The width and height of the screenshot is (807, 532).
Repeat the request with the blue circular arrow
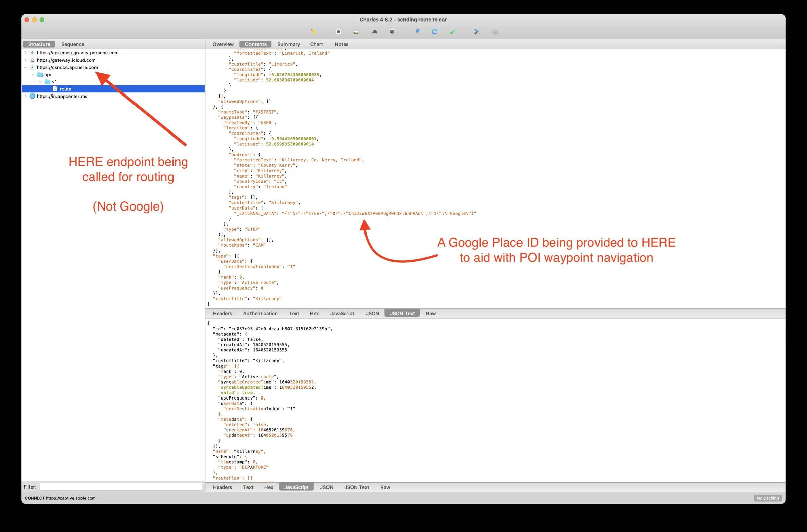point(434,32)
